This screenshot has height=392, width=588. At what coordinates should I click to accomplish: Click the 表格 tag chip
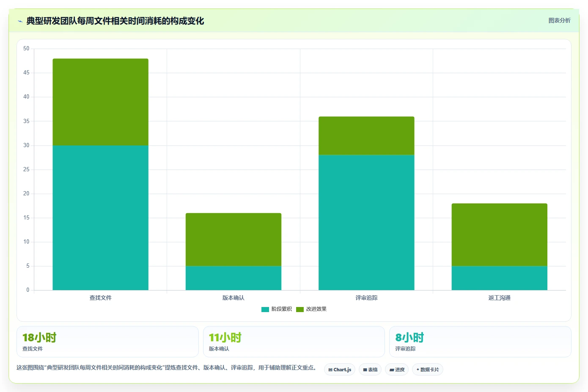[x=370, y=370]
